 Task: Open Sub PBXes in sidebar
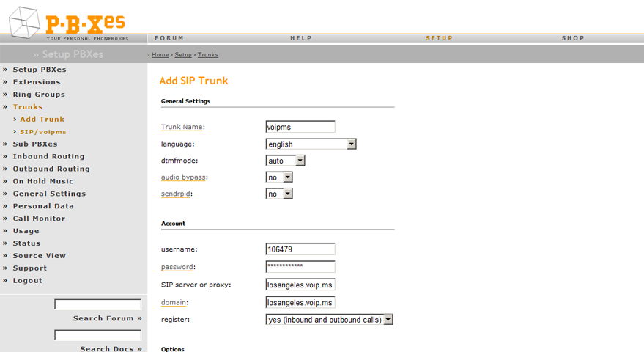35,144
